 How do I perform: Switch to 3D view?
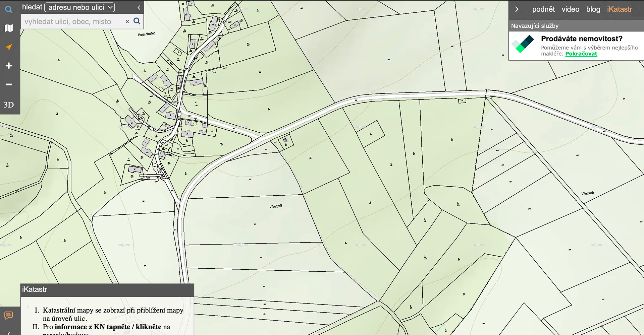click(9, 105)
